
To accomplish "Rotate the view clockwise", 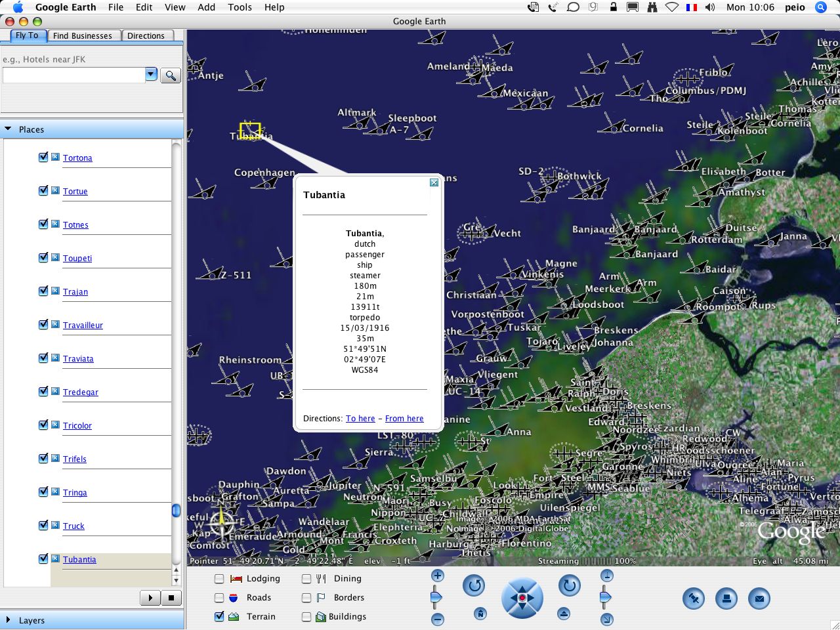I will point(569,585).
